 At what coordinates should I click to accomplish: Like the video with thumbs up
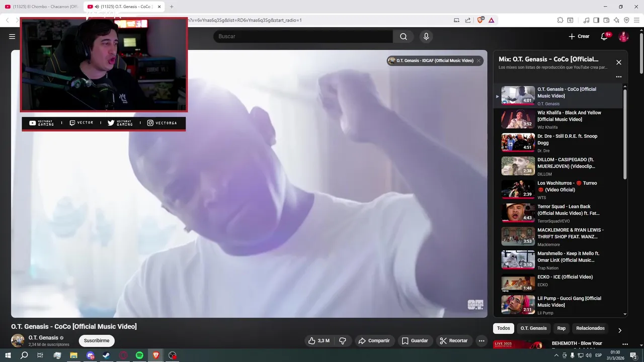pos(319,341)
